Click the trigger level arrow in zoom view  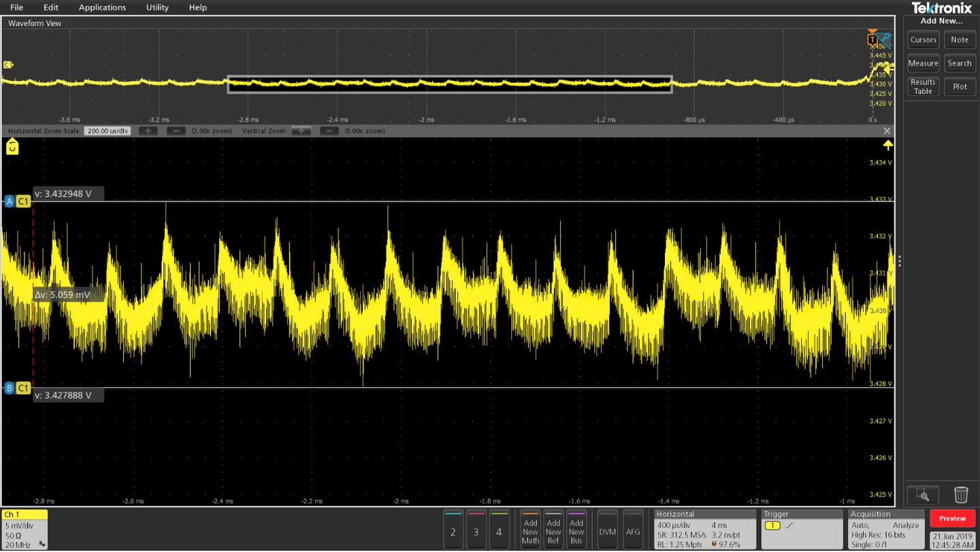click(x=887, y=145)
